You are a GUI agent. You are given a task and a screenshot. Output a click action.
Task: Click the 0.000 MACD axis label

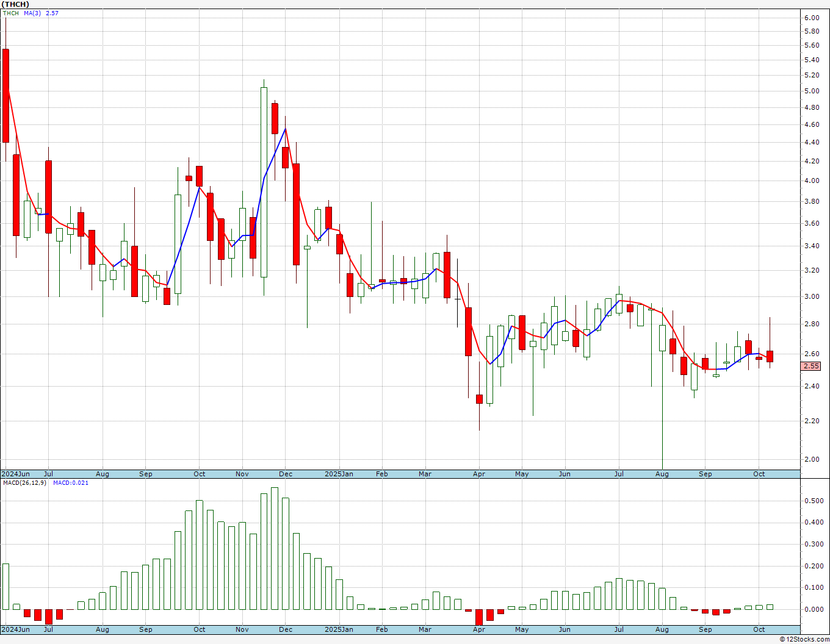(x=813, y=609)
